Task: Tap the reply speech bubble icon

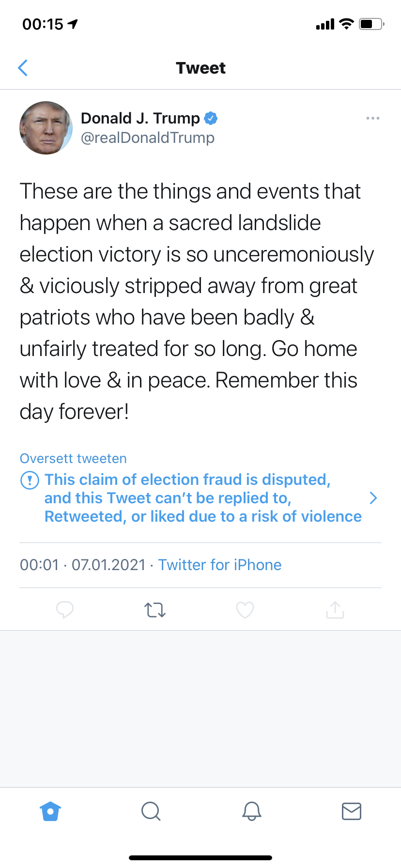Action: tap(65, 609)
